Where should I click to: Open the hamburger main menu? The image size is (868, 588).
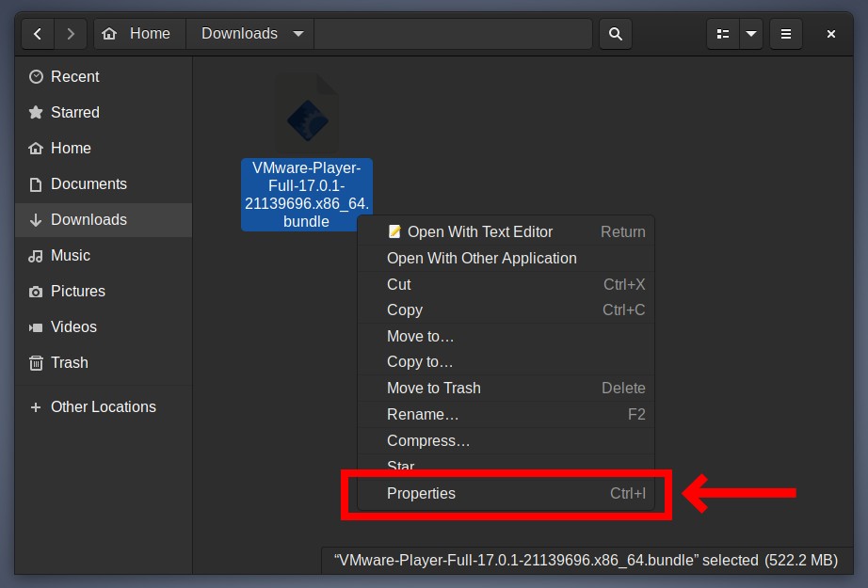(x=785, y=34)
